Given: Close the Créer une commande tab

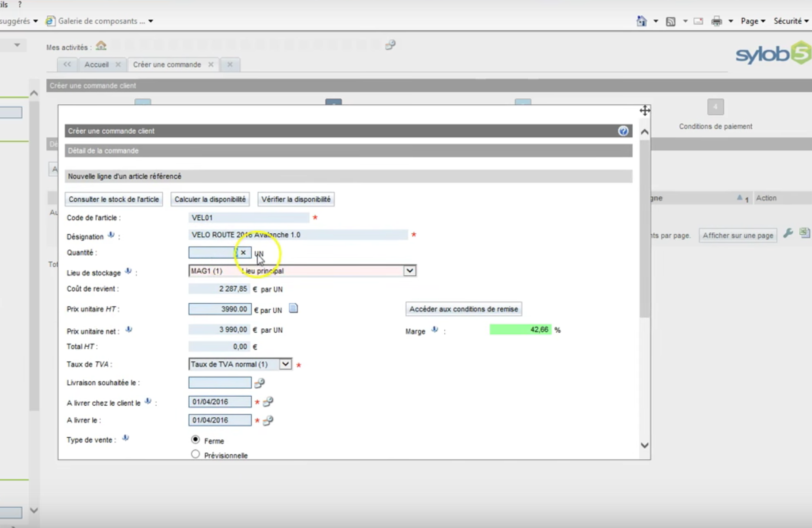Looking at the screenshot, I should tap(211, 65).
